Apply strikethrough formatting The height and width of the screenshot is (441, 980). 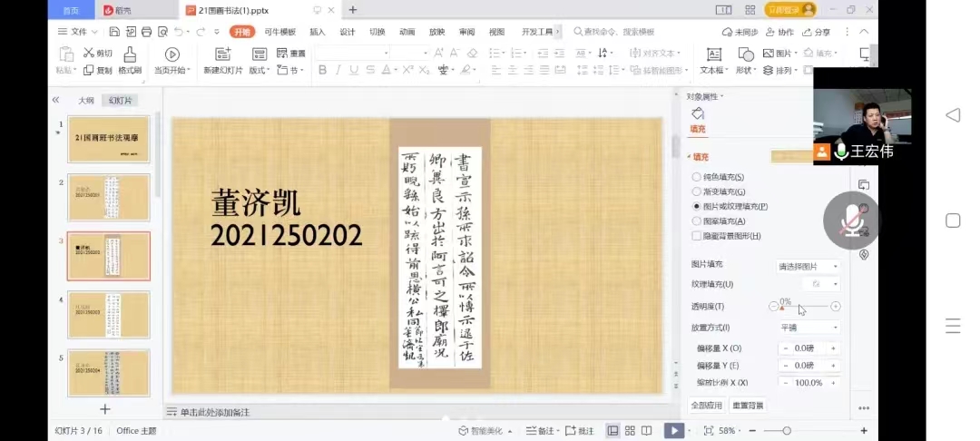tap(370, 70)
